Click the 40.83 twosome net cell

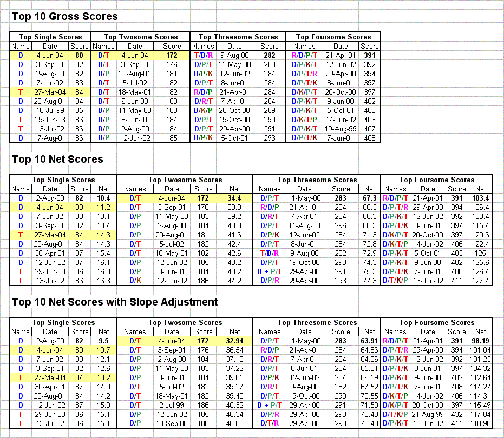click(234, 423)
